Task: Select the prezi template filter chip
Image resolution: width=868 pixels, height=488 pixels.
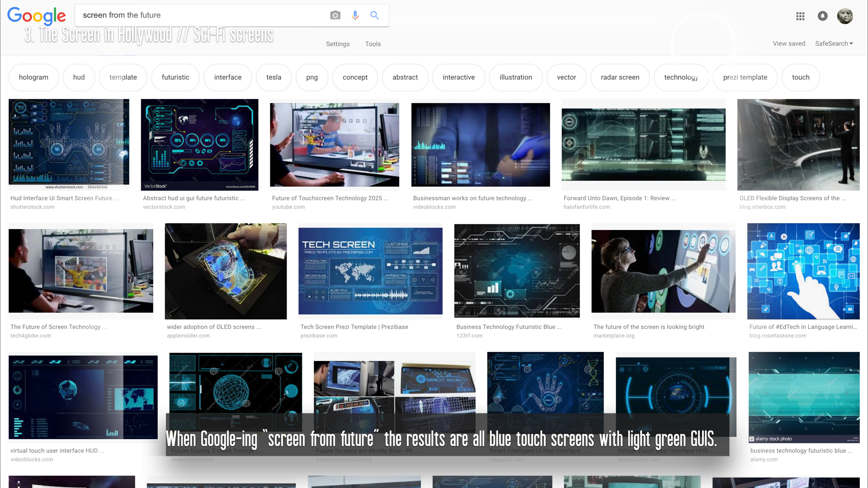Action: click(x=745, y=77)
